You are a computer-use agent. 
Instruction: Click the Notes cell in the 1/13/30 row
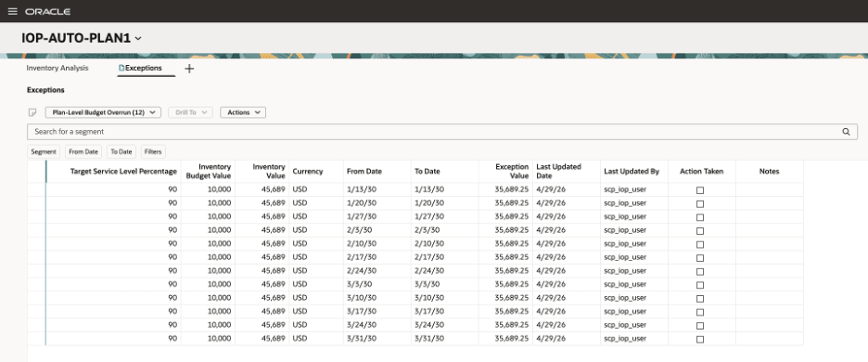pyautogui.click(x=770, y=189)
